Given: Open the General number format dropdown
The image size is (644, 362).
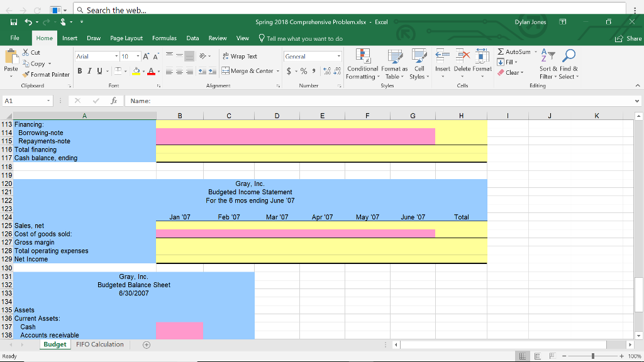Looking at the screenshot, I should pos(339,56).
